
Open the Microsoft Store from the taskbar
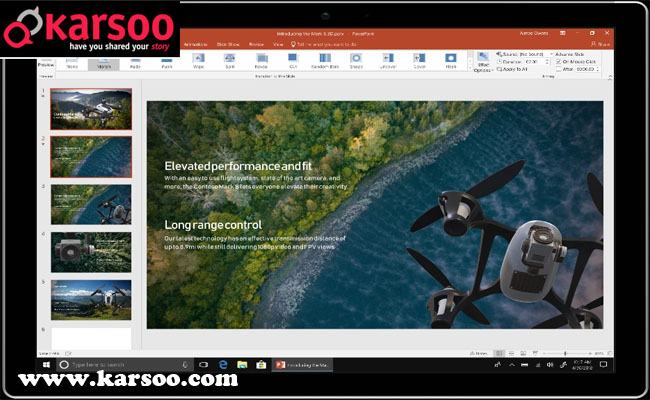click(x=261, y=365)
